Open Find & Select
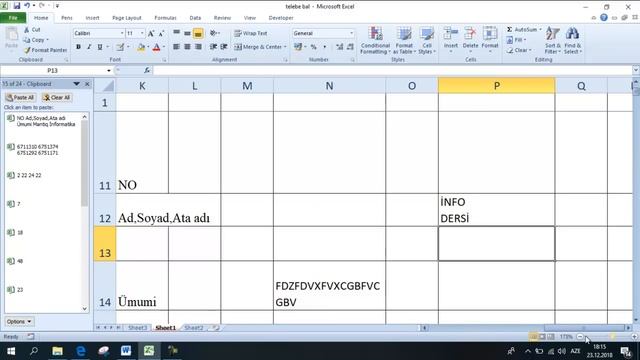640x360 pixels. (x=573, y=40)
